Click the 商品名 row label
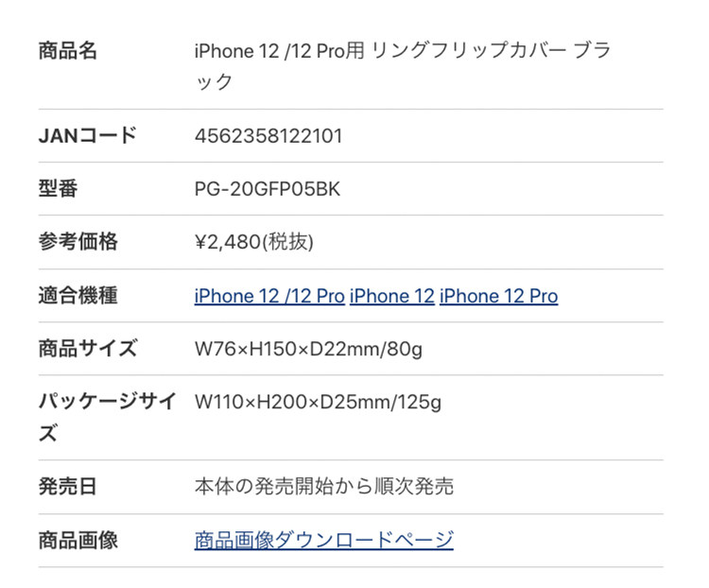This screenshot has height=588, width=709. [68, 51]
